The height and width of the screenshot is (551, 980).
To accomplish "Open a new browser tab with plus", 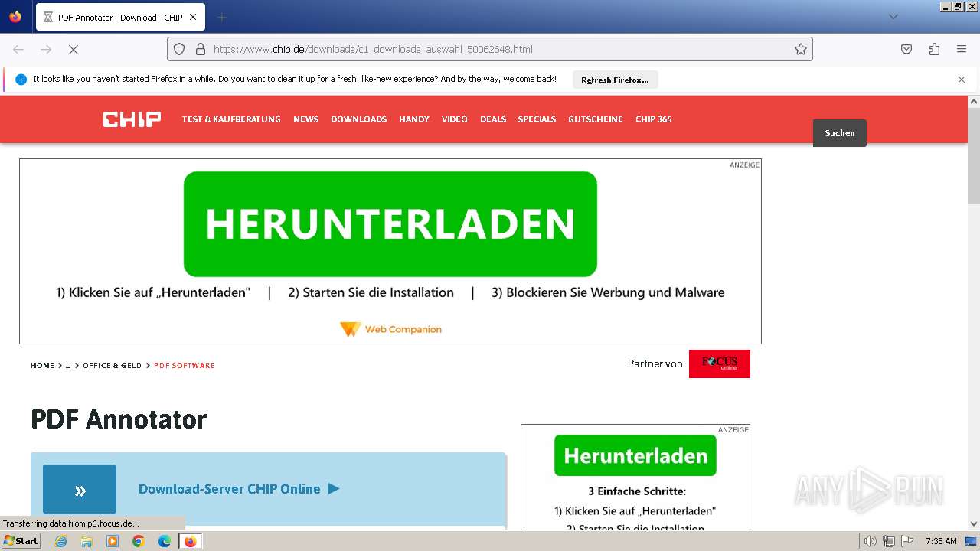I will pyautogui.click(x=221, y=17).
